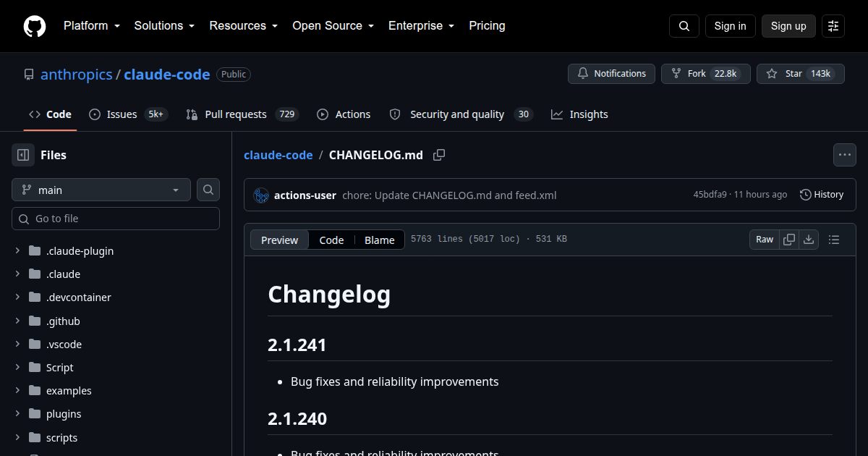The image size is (868, 456).
Task: Expand the .claude folder chevron
Action: click(17, 274)
